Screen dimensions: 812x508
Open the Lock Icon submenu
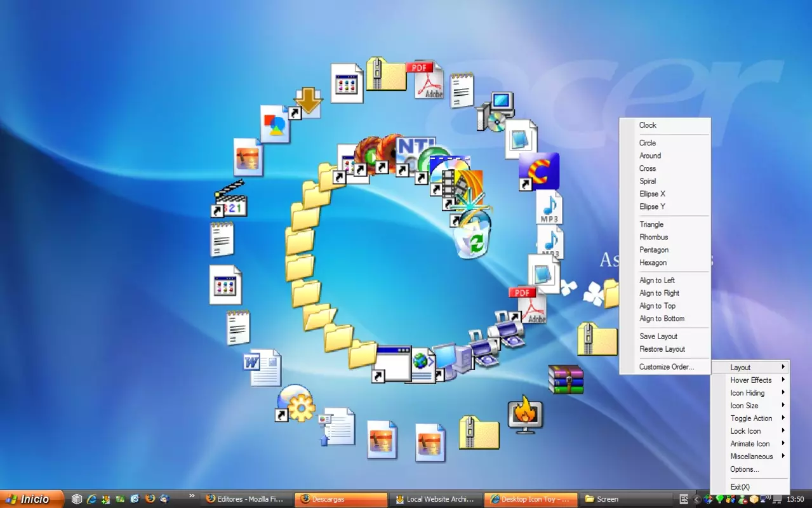(x=750, y=431)
